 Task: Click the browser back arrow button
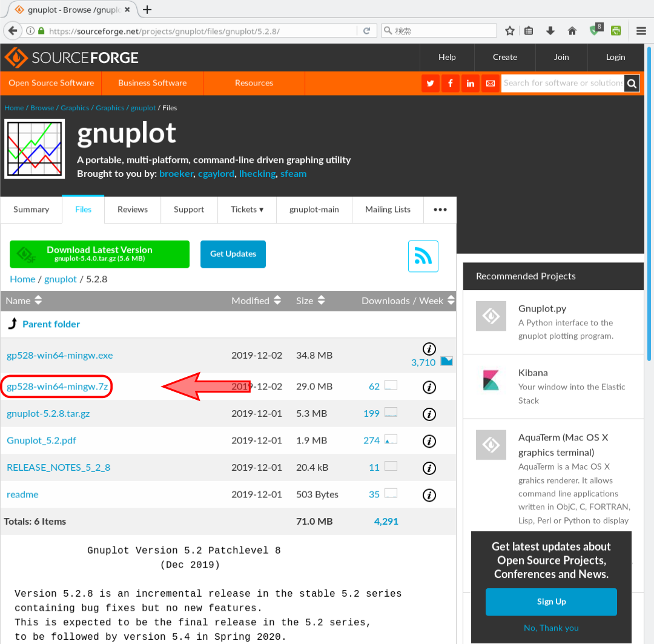pos(13,31)
